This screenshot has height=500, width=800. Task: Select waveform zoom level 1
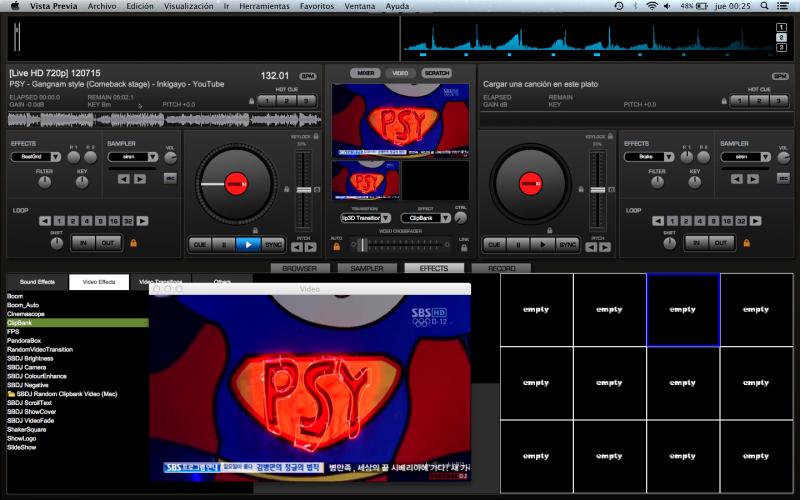click(x=781, y=28)
